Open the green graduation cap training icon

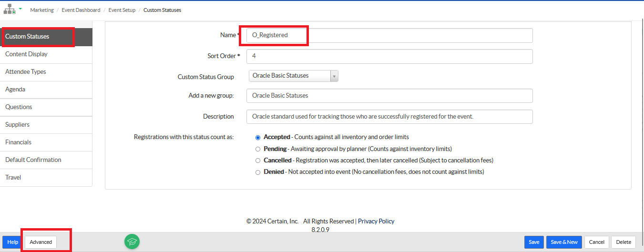point(132,242)
